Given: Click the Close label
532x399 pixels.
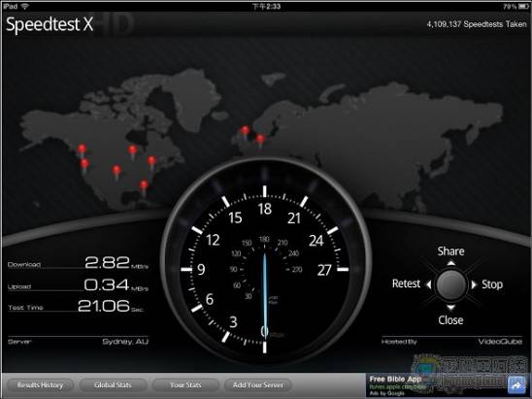Looking at the screenshot, I should pyautogui.click(x=450, y=320).
